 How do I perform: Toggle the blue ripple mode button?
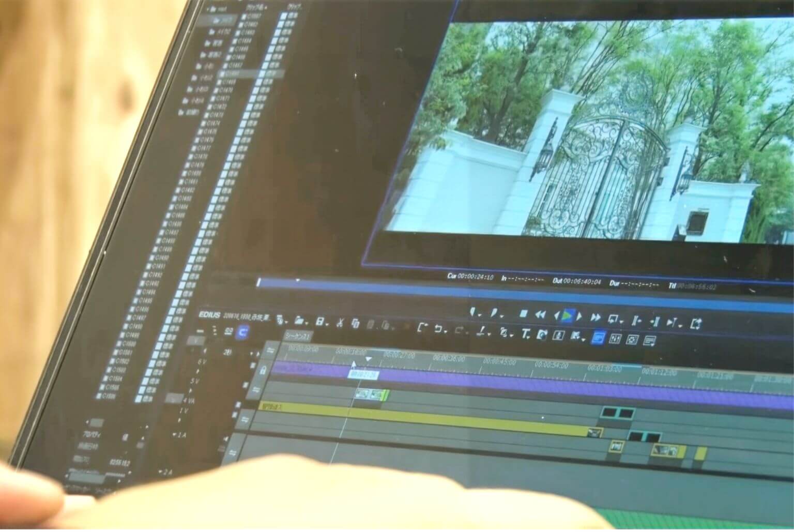pyautogui.click(x=243, y=333)
